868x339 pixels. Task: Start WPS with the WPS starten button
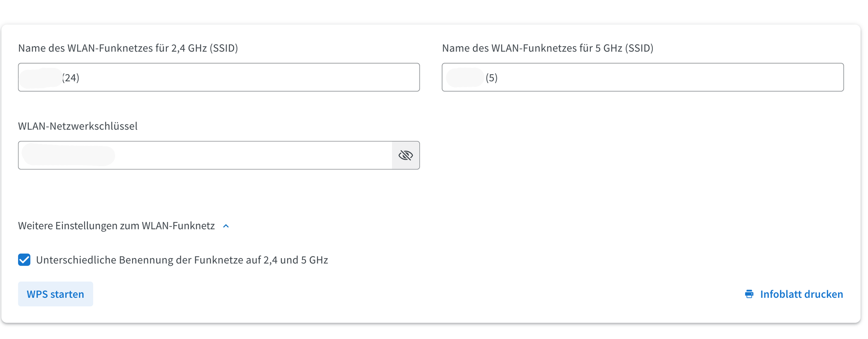pyautogui.click(x=56, y=294)
